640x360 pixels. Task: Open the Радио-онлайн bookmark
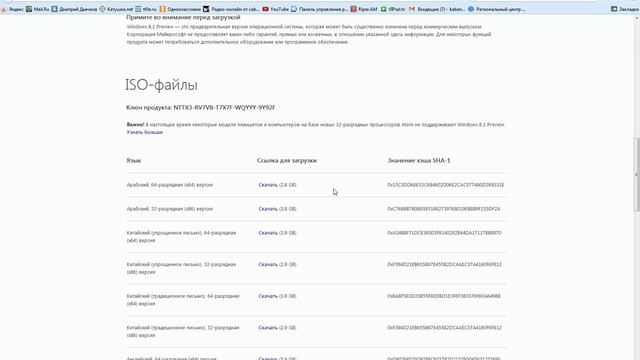tap(231, 9)
